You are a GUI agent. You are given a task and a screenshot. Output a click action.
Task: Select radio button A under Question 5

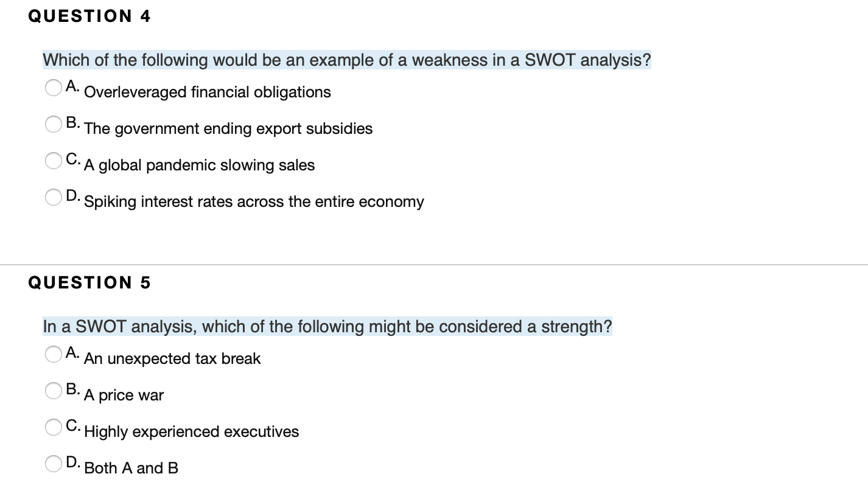coord(52,354)
